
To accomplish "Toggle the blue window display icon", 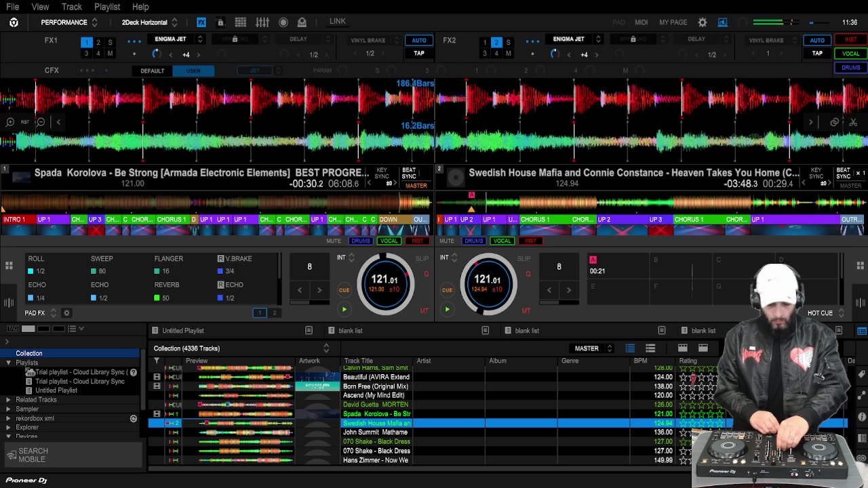I will coord(723,22).
